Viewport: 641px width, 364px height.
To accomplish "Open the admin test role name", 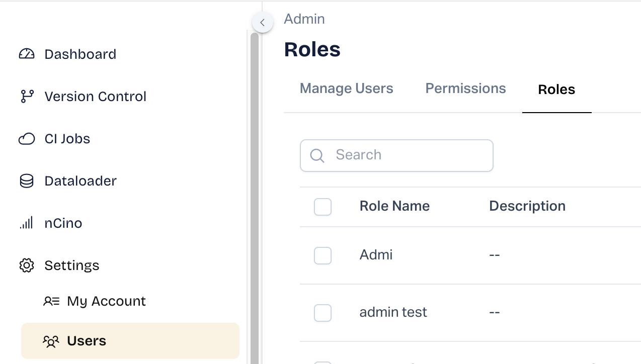I will click(x=393, y=312).
